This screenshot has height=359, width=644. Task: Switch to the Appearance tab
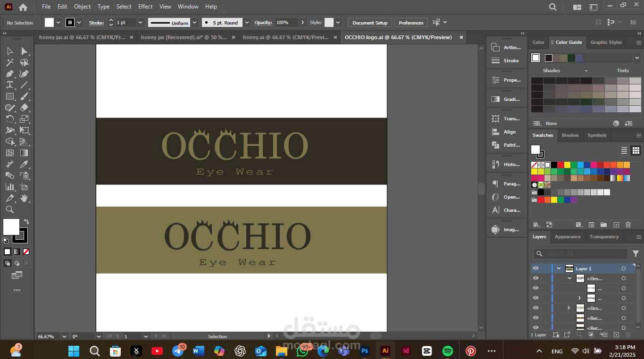tap(568, 237)
